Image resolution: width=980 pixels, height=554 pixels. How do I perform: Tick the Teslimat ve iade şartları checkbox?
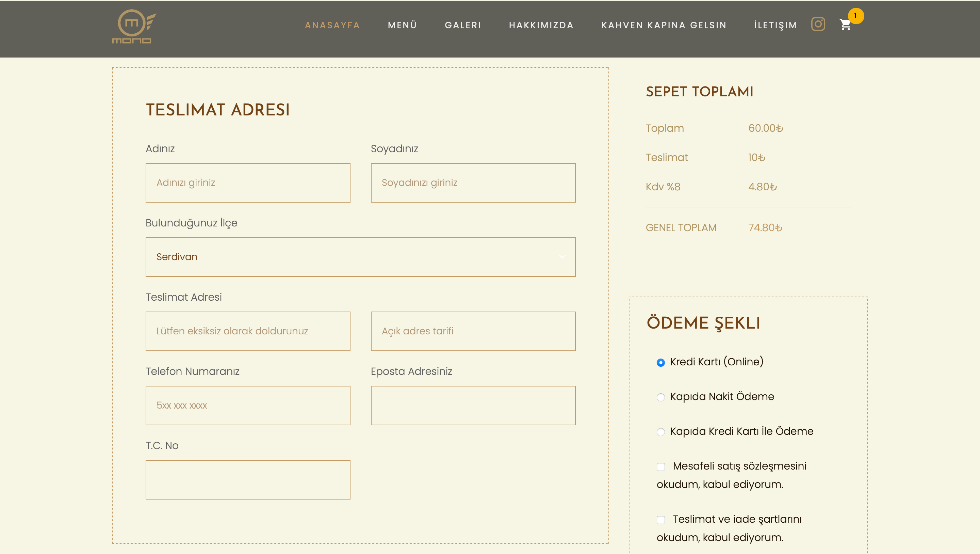pyautogui.click(x=661, y=520)
